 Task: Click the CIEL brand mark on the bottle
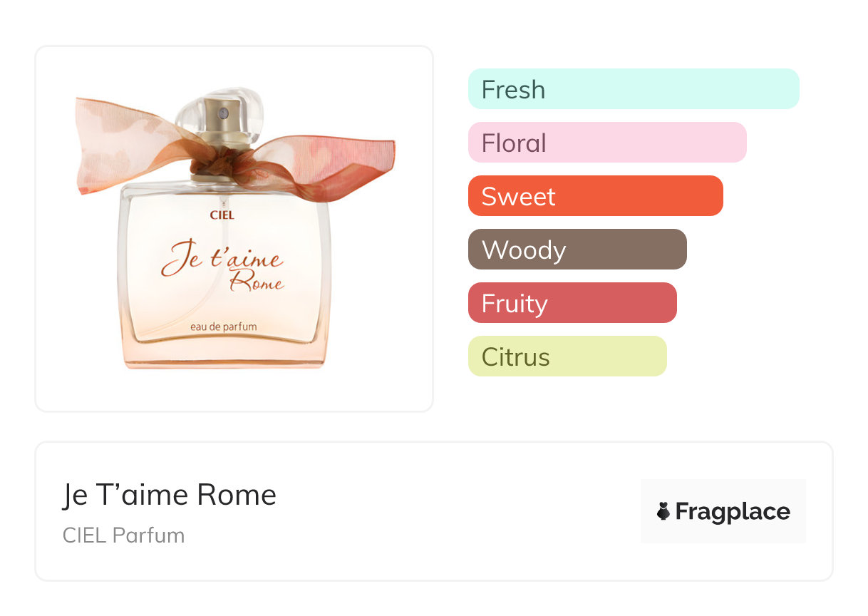tap(222, 214)
